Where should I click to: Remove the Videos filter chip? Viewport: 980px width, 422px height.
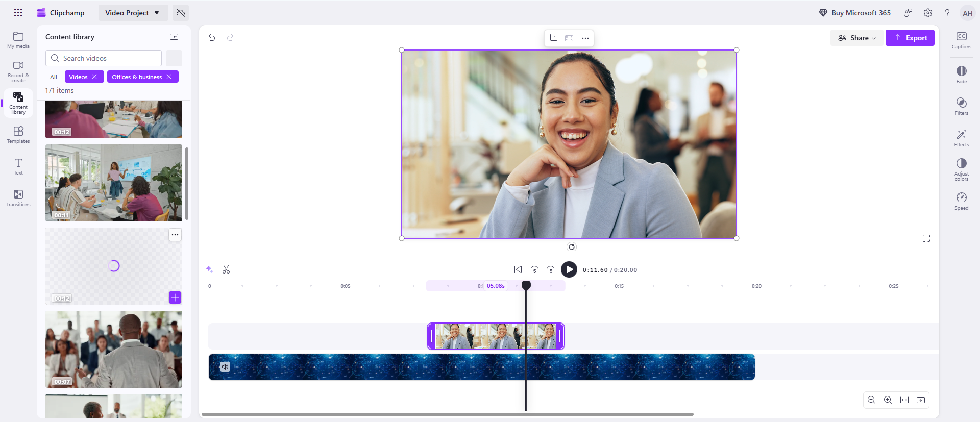pyautogui.click(x=94, y=77)
